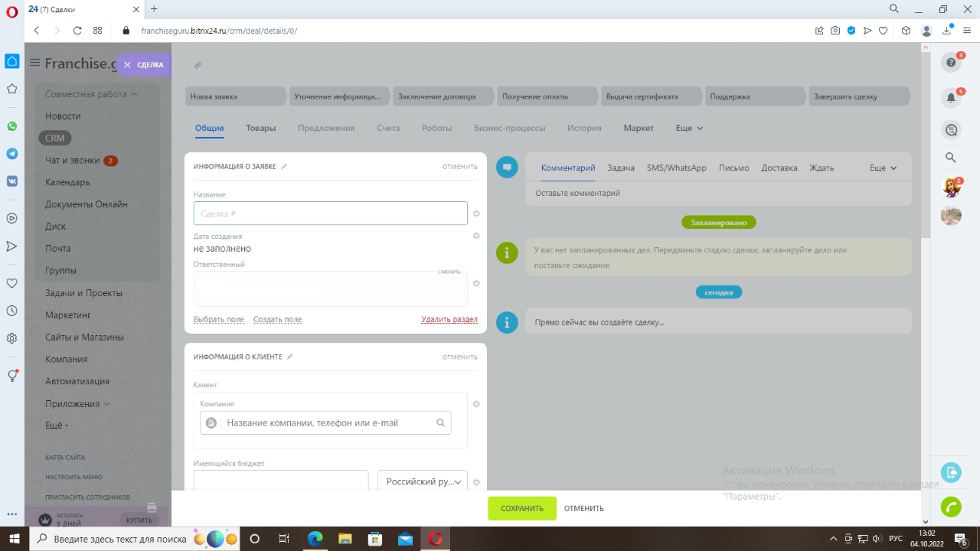Image resolution: width=980 pixels, height=551 pixels.
Task: Click gear icon beside Название field
Action: [476, 214]
